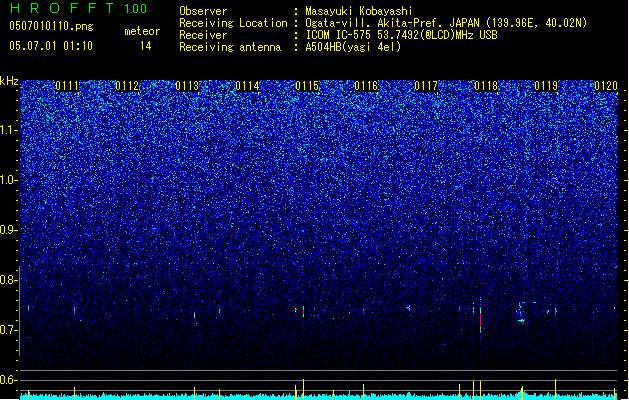The height and width of the screenshot is (400, 629).
Task: Click the Ogata-vill. Akita-Pref. JAPAN location text
Action: point(446,23)
